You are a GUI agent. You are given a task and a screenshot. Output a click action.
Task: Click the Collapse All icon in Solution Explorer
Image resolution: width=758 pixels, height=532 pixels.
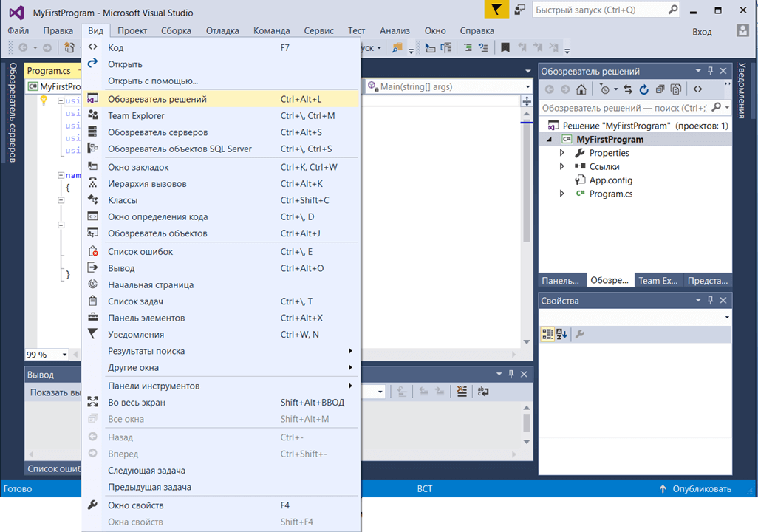point(660,89)
